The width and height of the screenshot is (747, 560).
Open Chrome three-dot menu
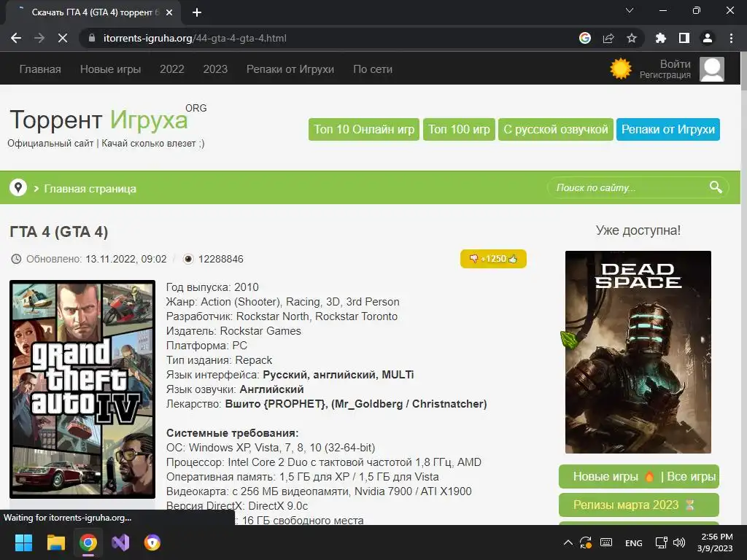(x=731, y=38)
